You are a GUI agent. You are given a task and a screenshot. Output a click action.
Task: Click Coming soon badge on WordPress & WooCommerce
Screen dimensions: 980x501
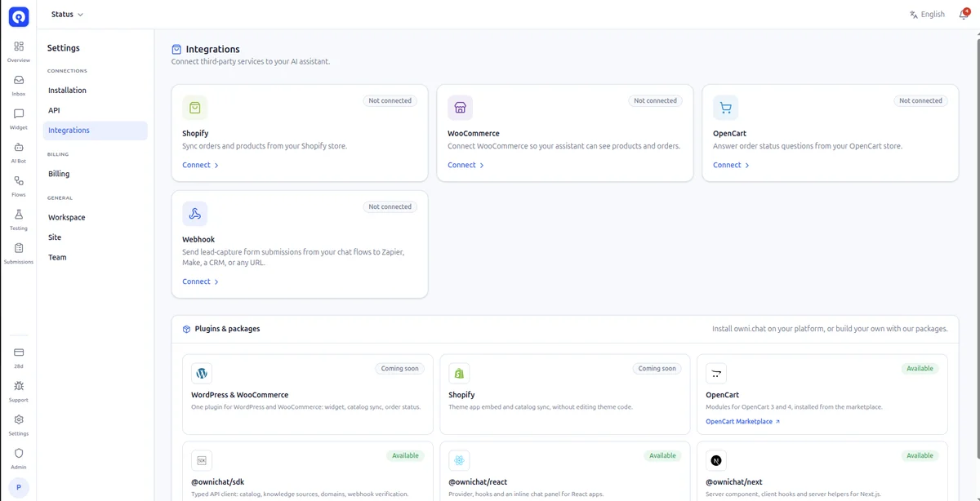point(400,369)
